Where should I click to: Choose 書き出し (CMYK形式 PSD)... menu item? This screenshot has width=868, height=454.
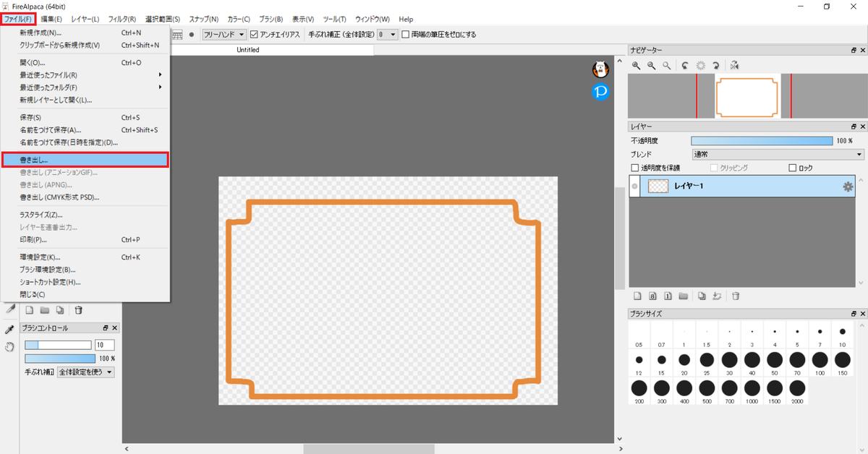pos(85,197)
